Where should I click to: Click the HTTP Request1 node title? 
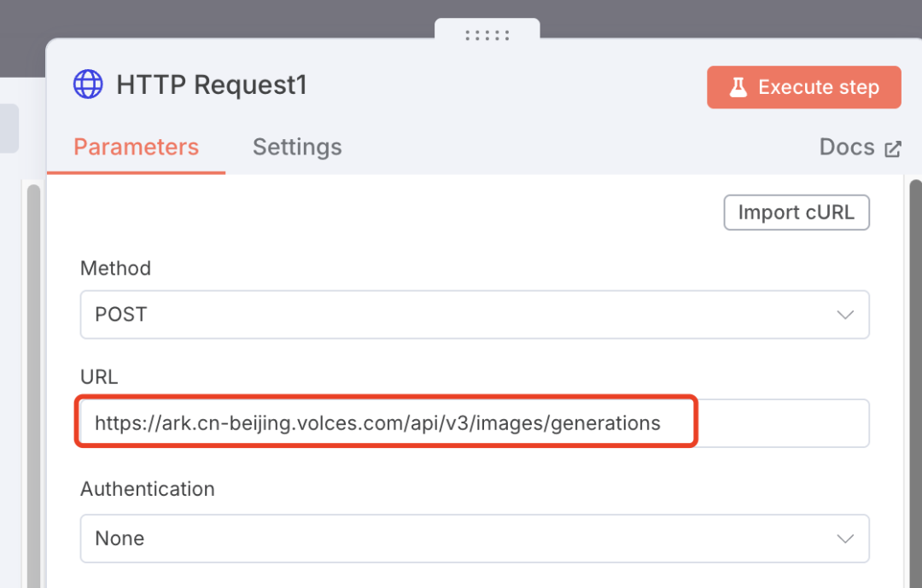211,85
